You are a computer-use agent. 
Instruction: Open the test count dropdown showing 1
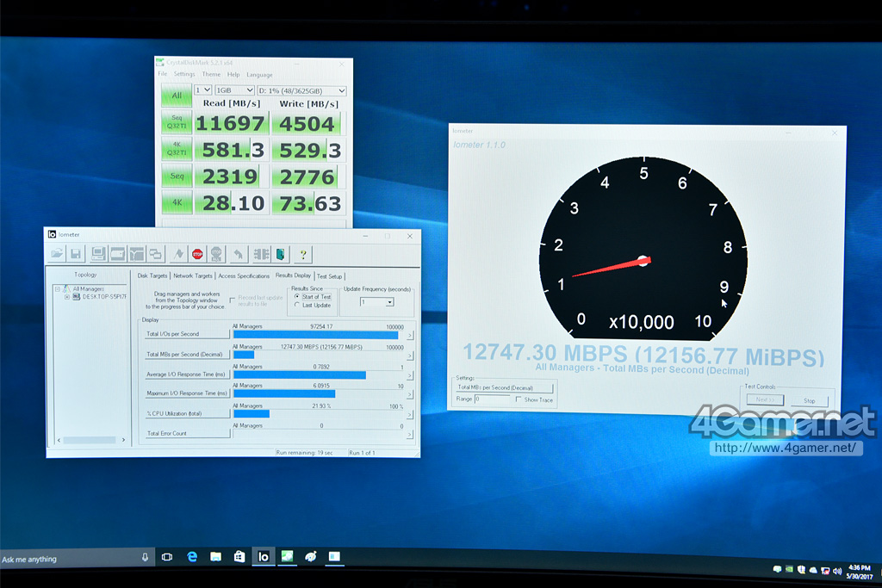pyautogui.click(x=202, y=90)
